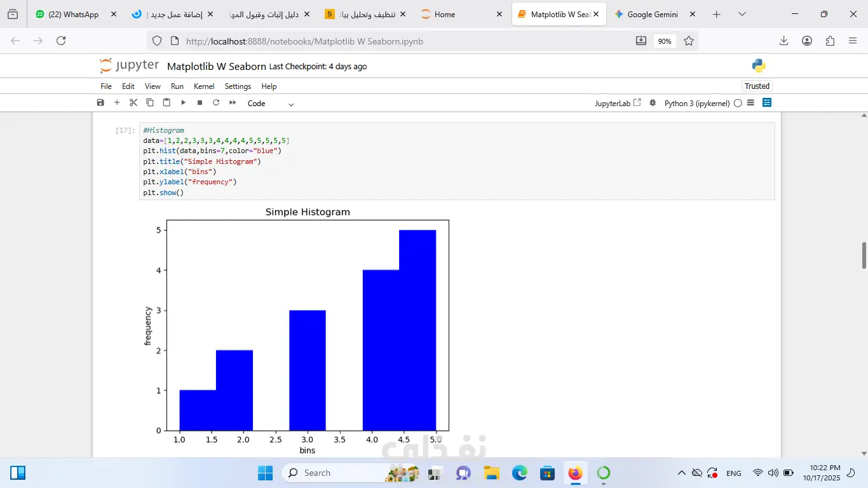The width and height of the screenshot is (868, 488).
Task: Click the Last Checkpoint: 4 days ago text
Action: pyautogui.click(x=318, y=66)
